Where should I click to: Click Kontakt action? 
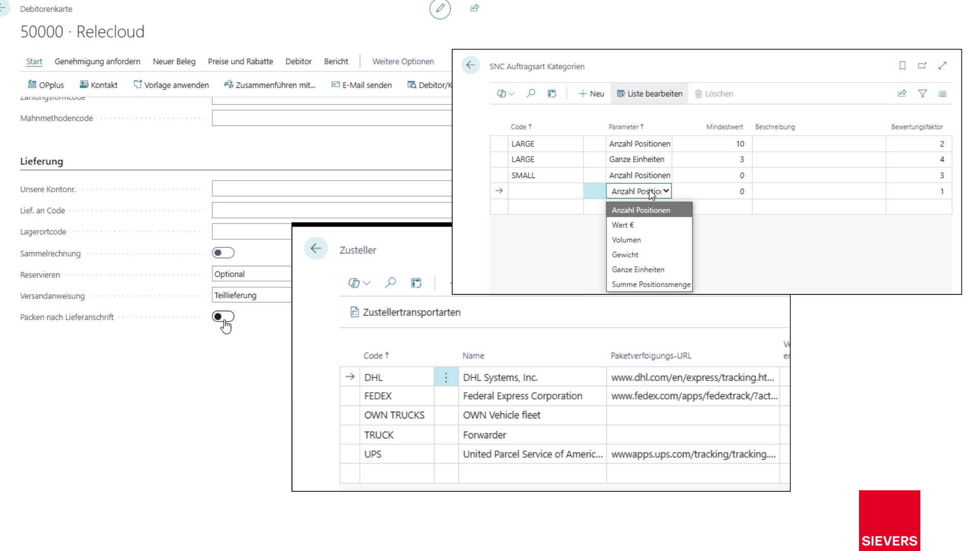[99, 85]
